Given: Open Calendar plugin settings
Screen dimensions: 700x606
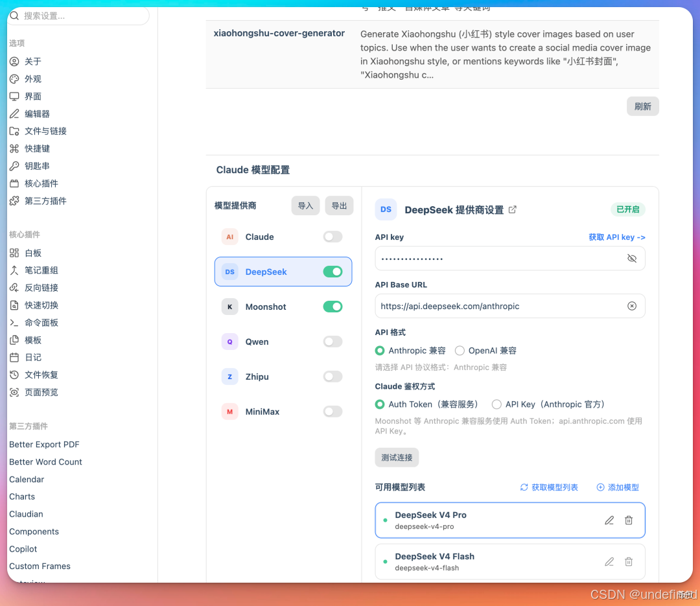Looking at the screenshot, I should click(27, 479).
